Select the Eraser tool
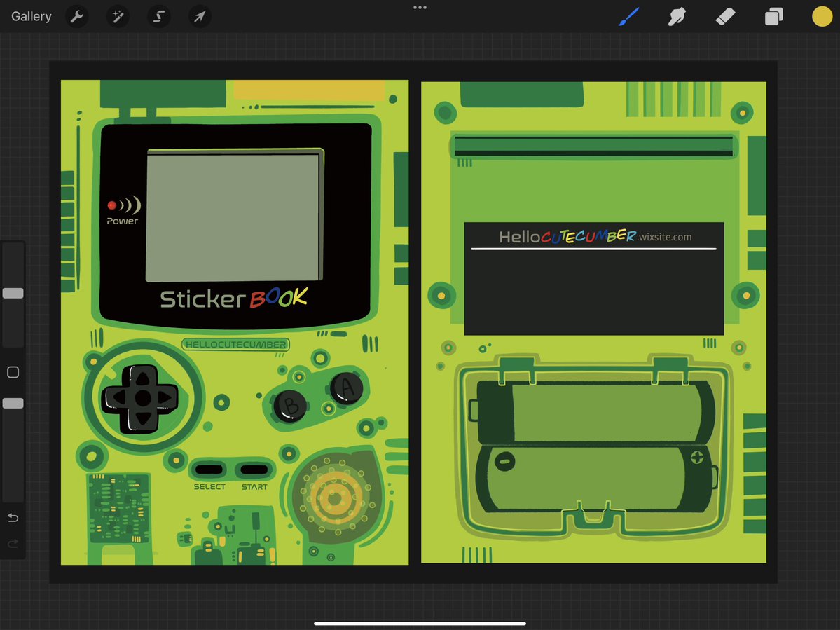 click(725, 17)
